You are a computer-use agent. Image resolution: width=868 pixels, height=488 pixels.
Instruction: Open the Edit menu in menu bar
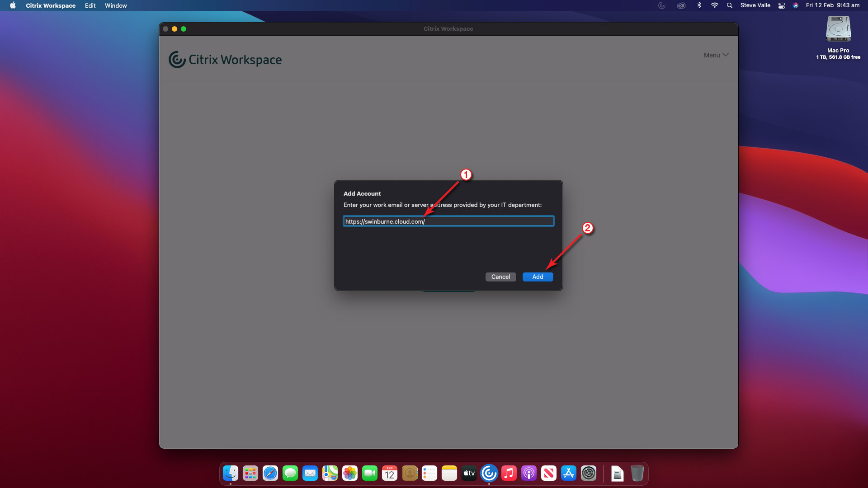tap(90, 5)
